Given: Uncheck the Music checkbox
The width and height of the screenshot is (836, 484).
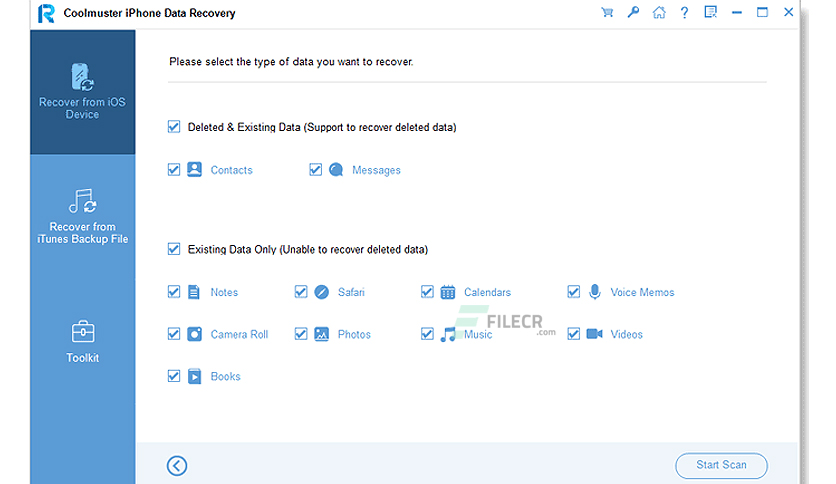Looking at the screenshot, I should [x=427, y=334].
